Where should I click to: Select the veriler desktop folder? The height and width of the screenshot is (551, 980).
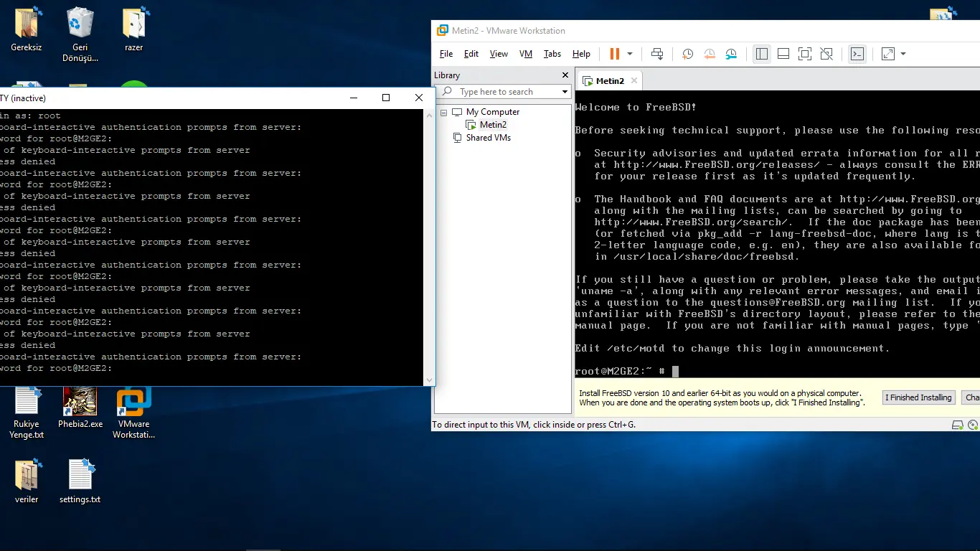27,481
